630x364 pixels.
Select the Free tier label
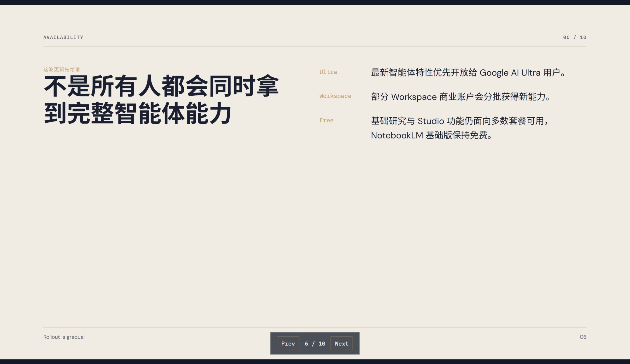(x=326, y=120)
